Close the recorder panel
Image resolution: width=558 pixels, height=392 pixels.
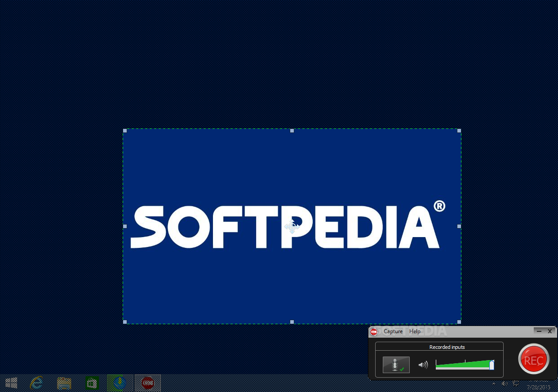[550, 331]
